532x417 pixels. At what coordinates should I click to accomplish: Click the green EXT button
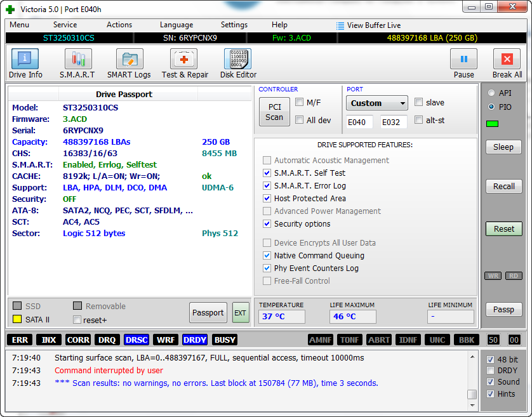coord(240,312)
